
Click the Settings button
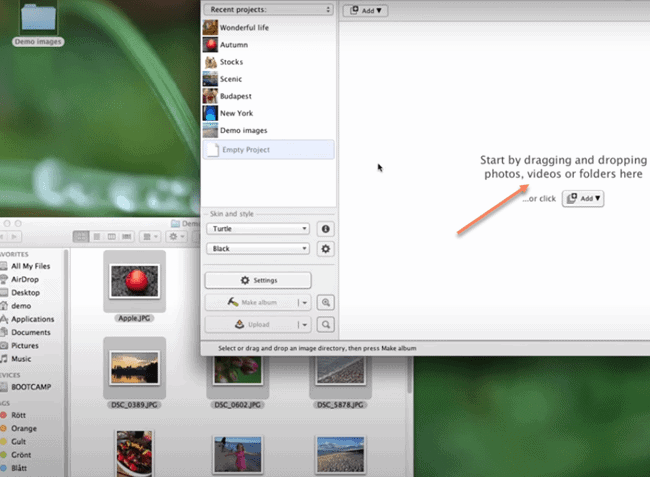pyautogui.click(x=258, y=280)
